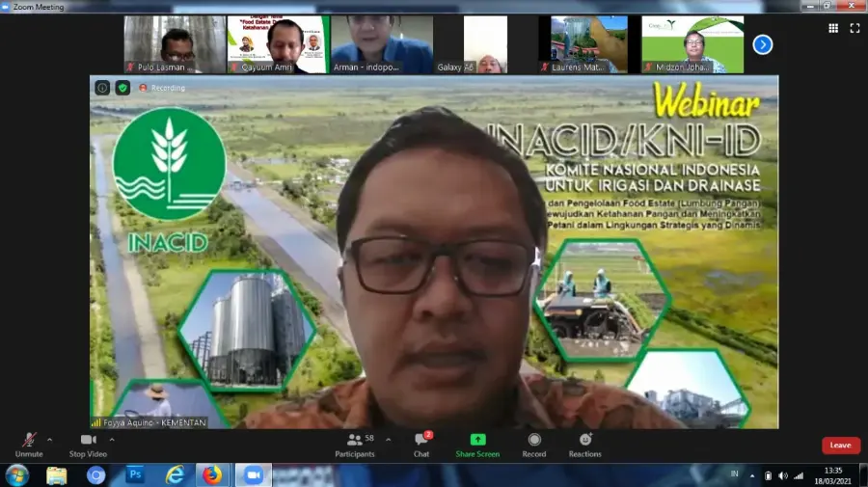Show next participants with blue arrow
The image size is (868, 487).
point(763,44)
